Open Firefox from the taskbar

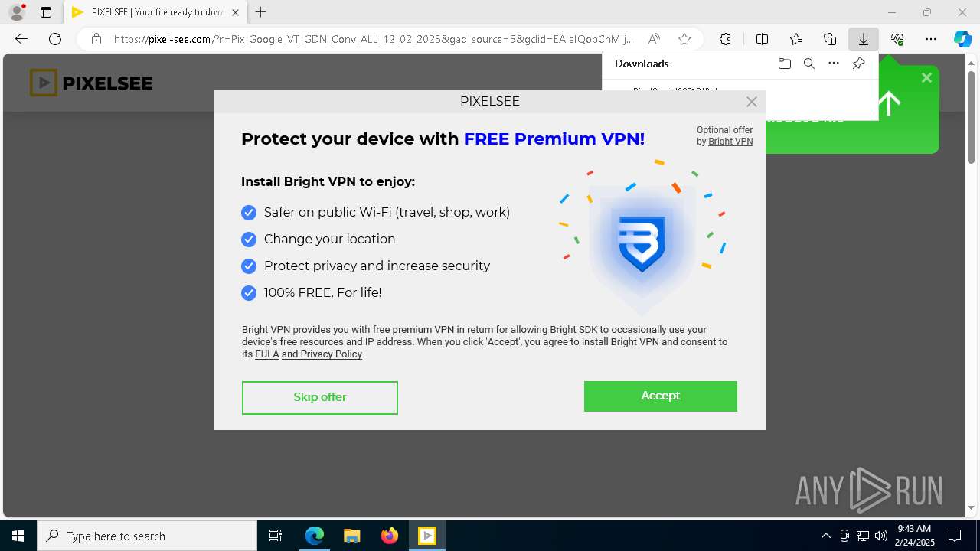(390, 536)
